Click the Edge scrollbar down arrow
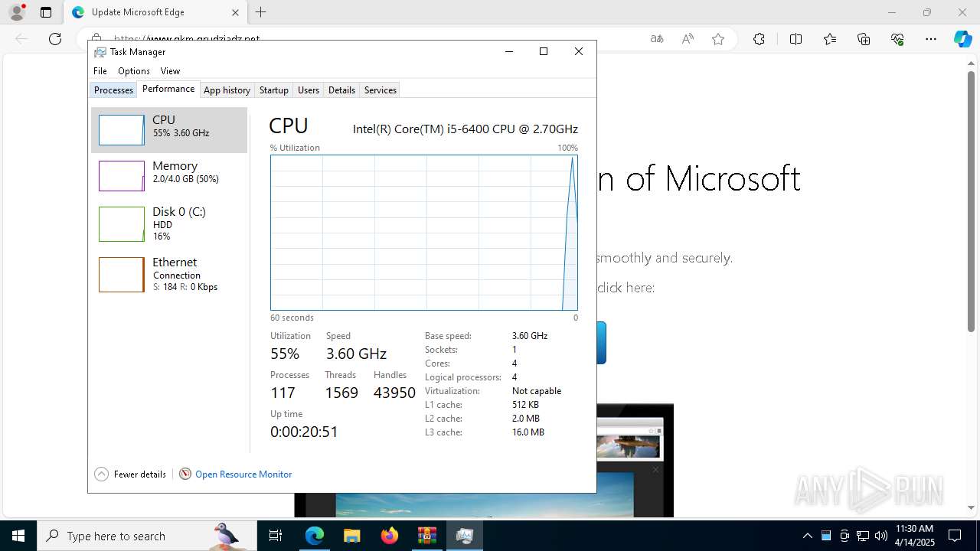980x551 pixels. [x=971, y=507]
